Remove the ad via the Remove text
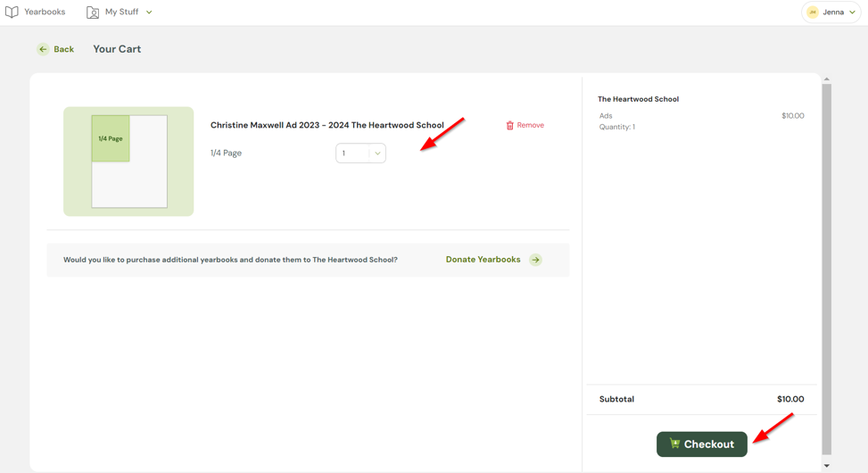 tap(530, 126)
